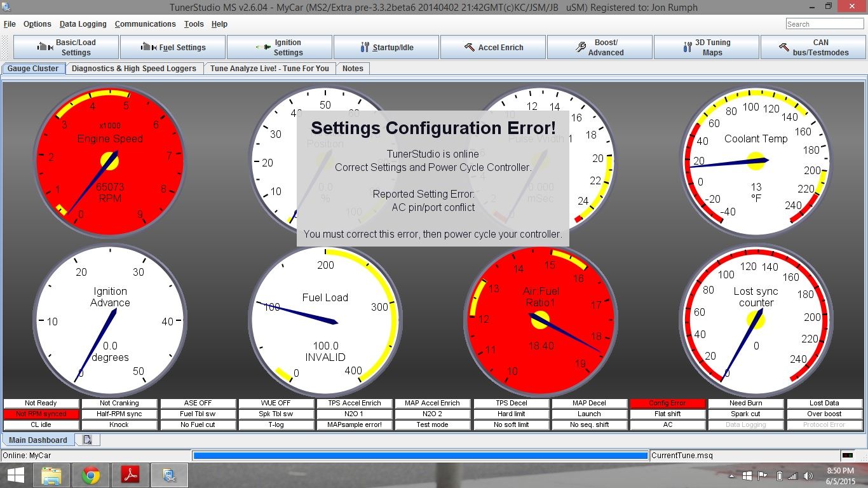The image size is (868, 488).
Task: Open File Explorer from the taskbar
Action: click(51, 475)
